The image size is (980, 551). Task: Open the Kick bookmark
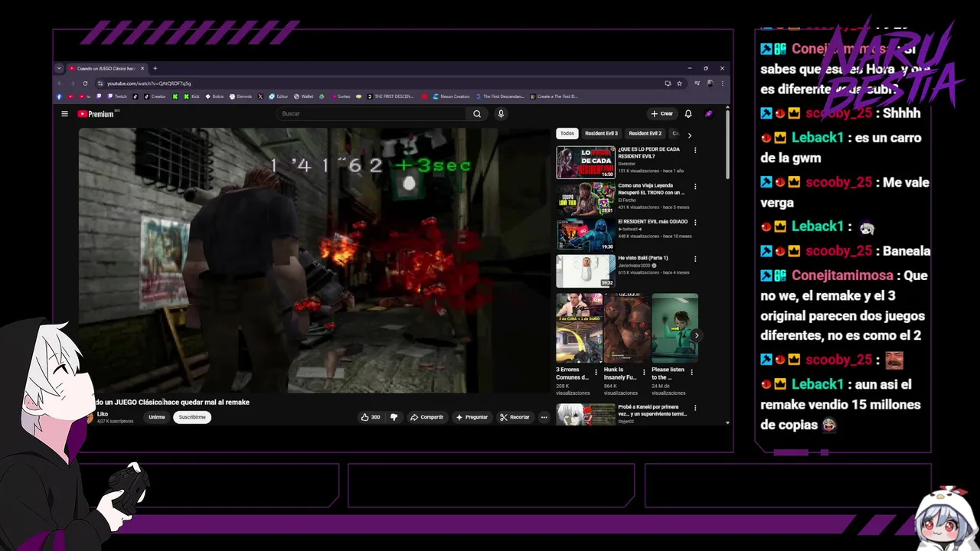191,96
